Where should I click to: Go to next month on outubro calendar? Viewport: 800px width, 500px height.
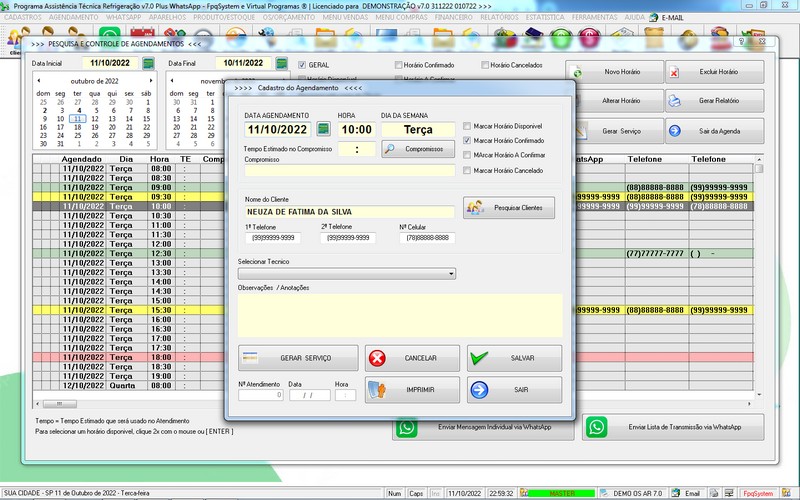151,81
